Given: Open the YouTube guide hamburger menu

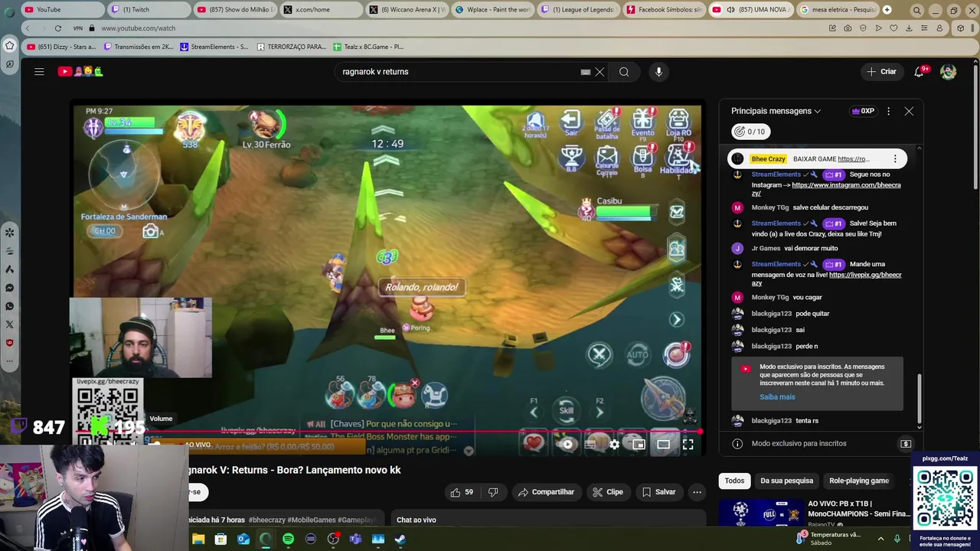Looking at the screenshot, I should pos(39,72).
